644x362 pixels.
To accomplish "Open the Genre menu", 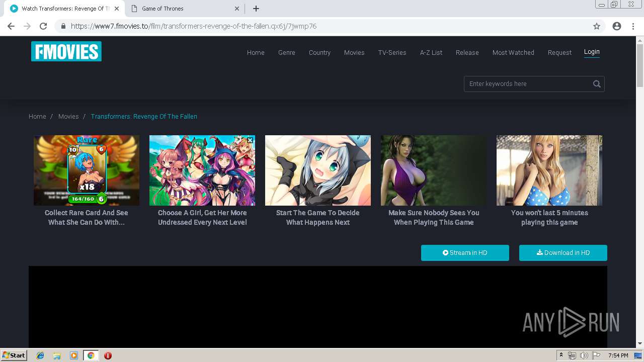I will 287,52.
